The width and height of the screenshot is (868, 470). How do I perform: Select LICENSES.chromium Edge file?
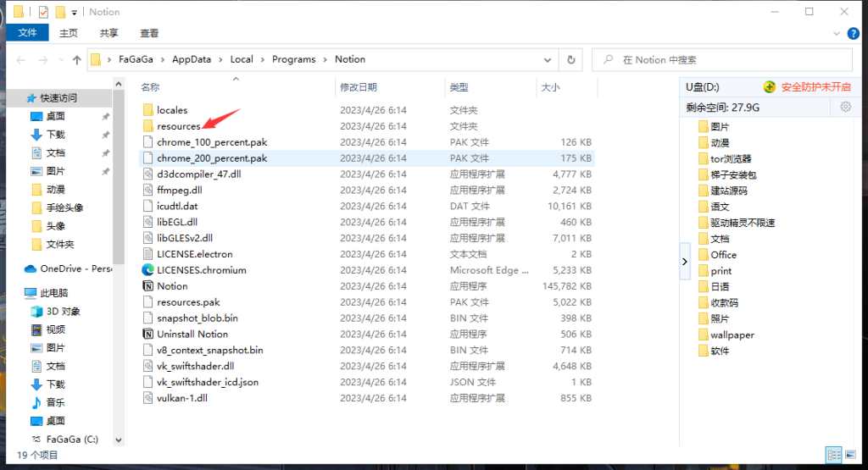201,270
